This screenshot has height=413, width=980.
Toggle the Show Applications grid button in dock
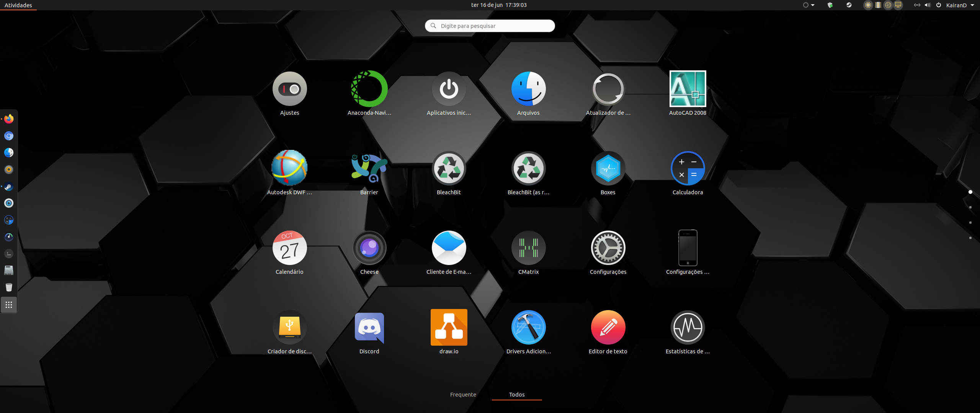pos(9,305)
